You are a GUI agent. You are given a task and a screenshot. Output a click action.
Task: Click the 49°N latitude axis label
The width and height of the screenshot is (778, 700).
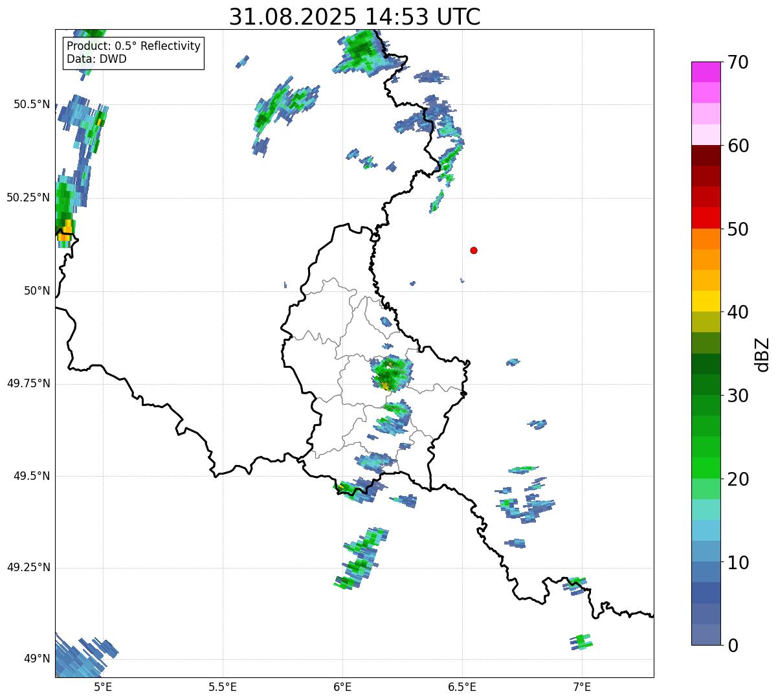(37, 659)
